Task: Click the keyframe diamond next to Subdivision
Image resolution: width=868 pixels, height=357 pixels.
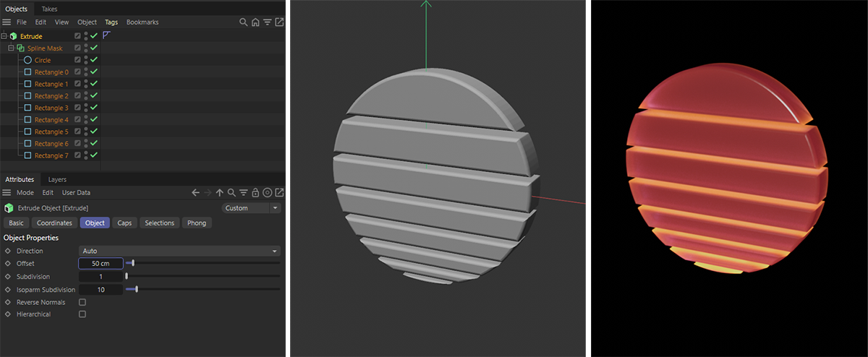Action: click(8, 277)
